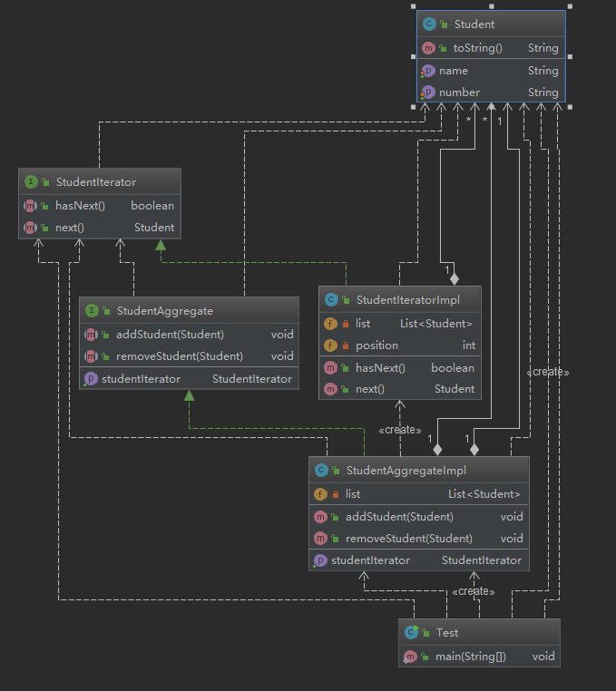Viewport: 616px width, 691px height.
Task: Click addStudent(Student) text in StudentAggregateImpl
Action: tap(399, 517)
